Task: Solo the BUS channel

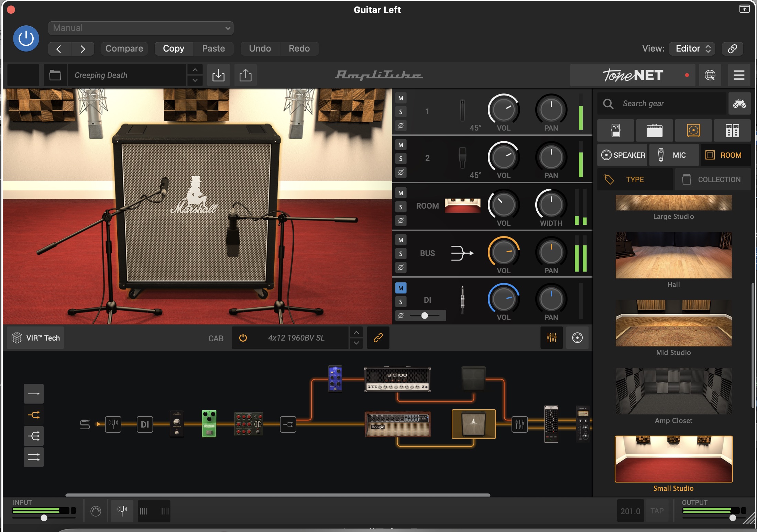Action: (401, 254)
